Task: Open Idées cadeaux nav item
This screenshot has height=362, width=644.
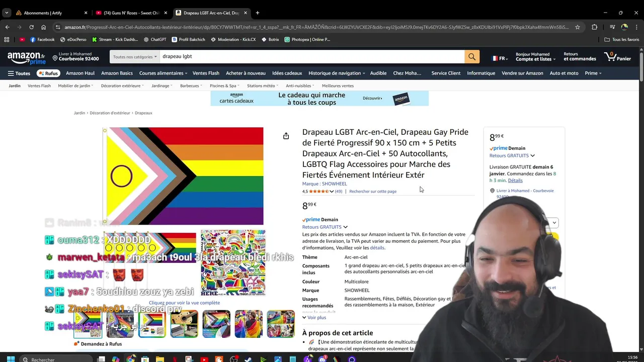Action: tap(287, 73)
